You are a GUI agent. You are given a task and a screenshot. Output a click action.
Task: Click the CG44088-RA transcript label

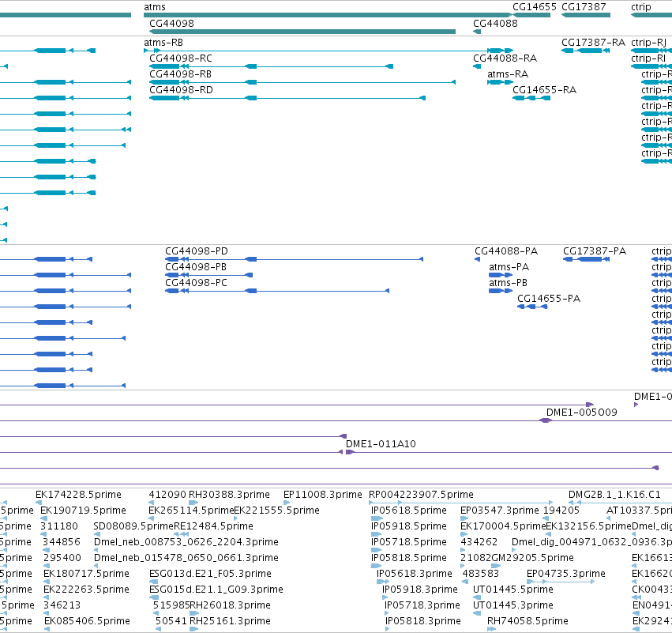[505, 58]
